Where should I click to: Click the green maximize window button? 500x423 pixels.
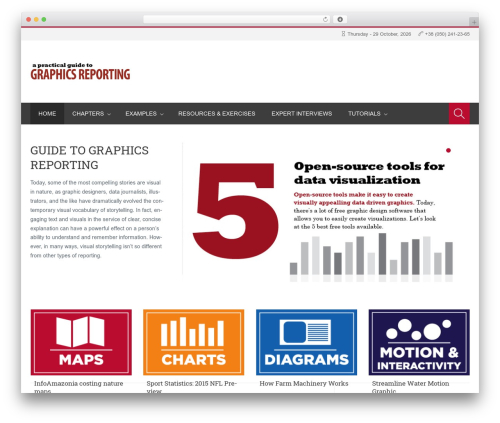click(x=44, y=20)
